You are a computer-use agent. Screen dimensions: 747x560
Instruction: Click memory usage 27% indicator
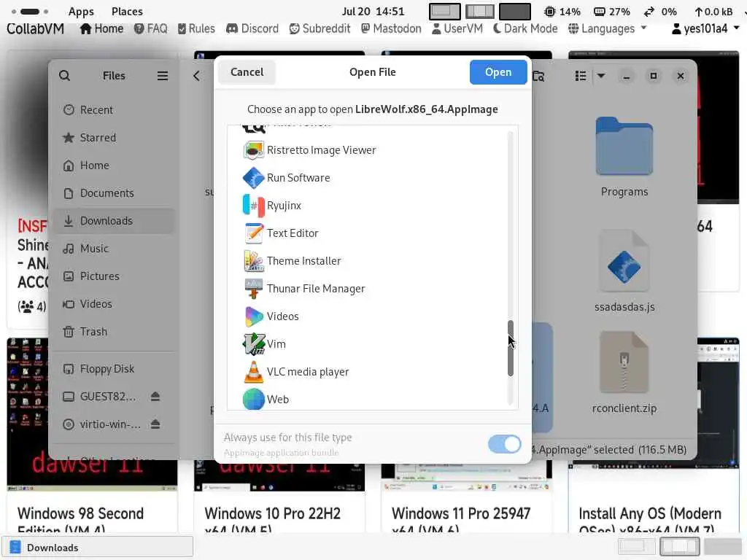point(612,12)
